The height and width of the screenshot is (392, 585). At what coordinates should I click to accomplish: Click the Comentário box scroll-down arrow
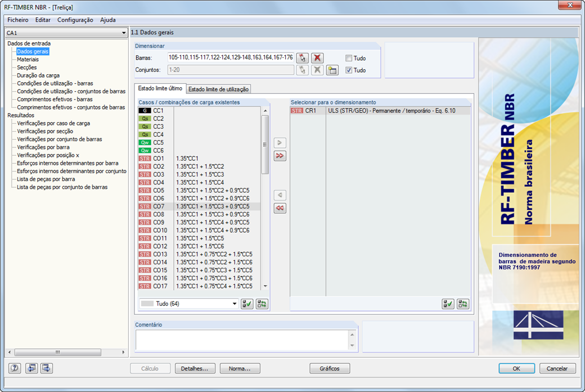352,346
